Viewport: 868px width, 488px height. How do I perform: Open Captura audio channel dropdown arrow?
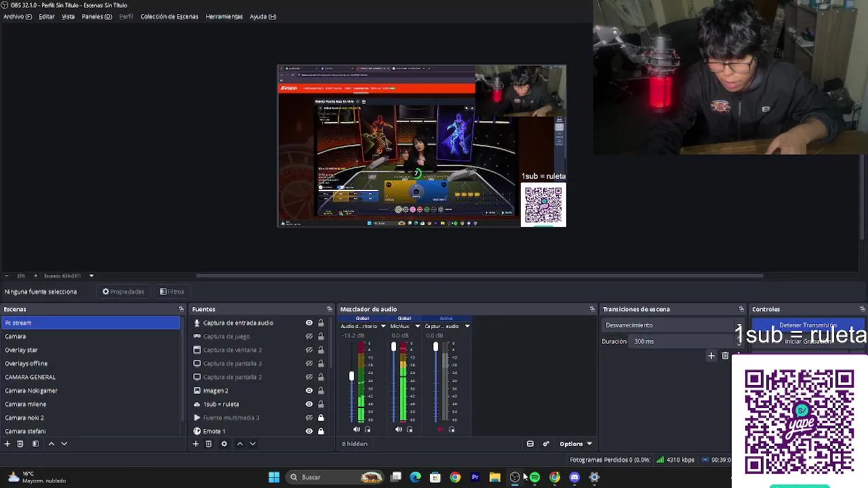(467, 326)
